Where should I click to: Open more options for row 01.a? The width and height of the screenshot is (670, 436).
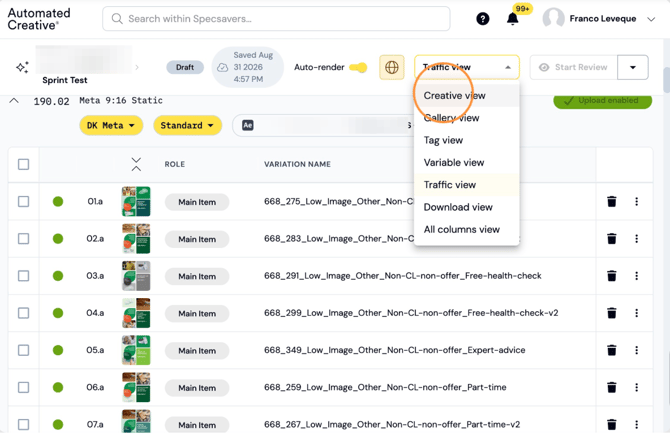(x=637, y=201)
